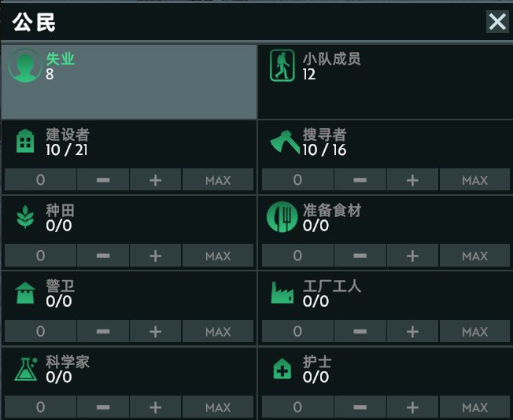Increase 建设者 builders with plus button
This screenshot has width=513, height=420.
(155, 180)
